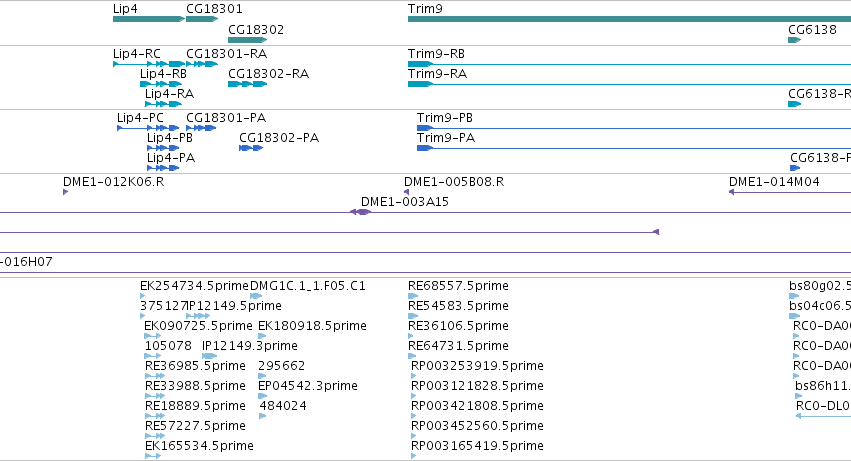Click the Trim9-RB transcript label
The image size is (851, 461).
436,54
